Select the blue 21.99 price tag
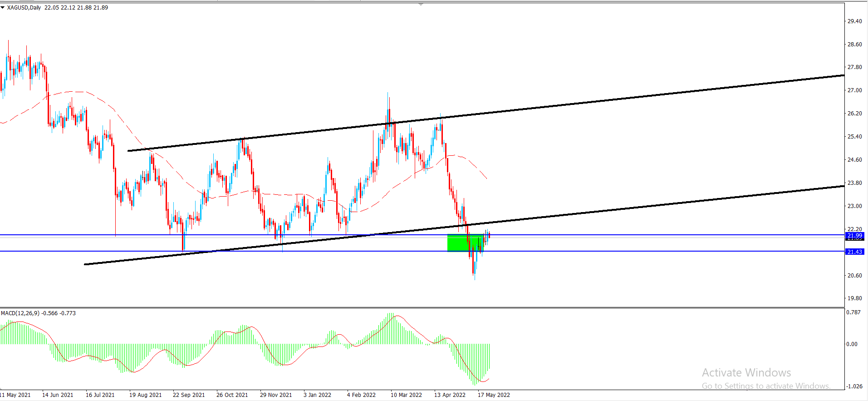The height and width of the screenshot is (401, 868). click(854, 236)
